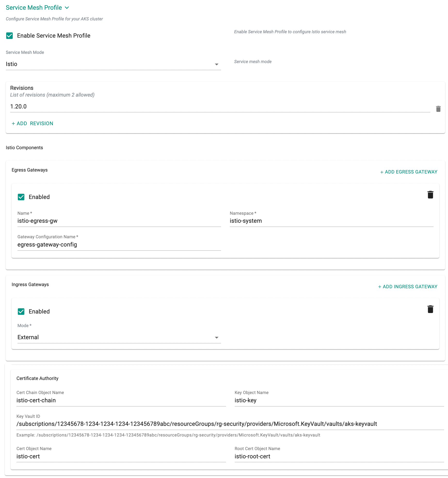Viewport: 448px width, 478px height.
Task: Open the Service Mesh Mode dropdown
Action: click(x=113, y=64)
